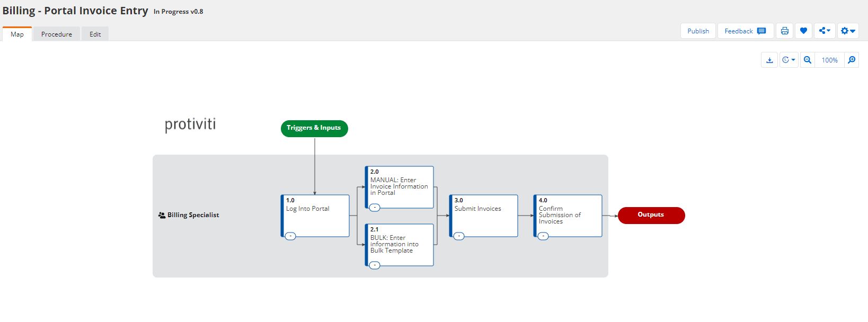The width and height of the screenshot is (868, 322).
Task: Click the green Triggers & Inputs pill
Action: pyautogui.click(x=314, y=128)
